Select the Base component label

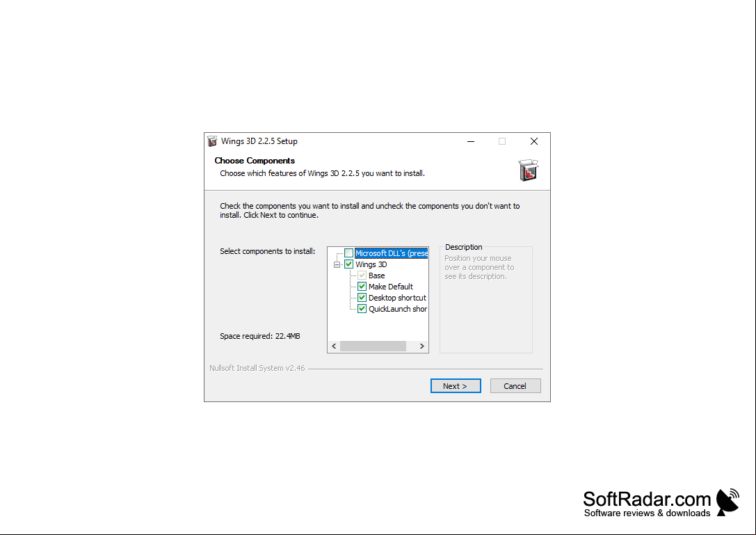(376, 276)
